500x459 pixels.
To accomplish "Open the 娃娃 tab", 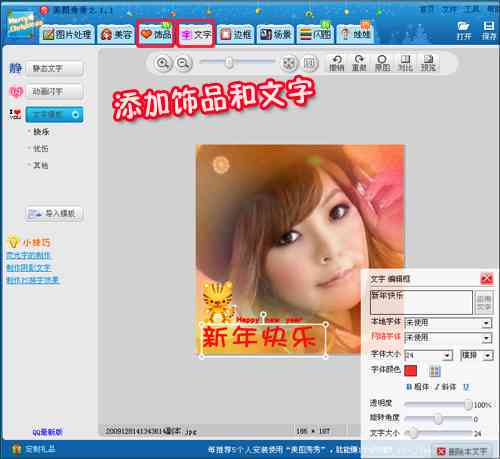I will [355, 34].
